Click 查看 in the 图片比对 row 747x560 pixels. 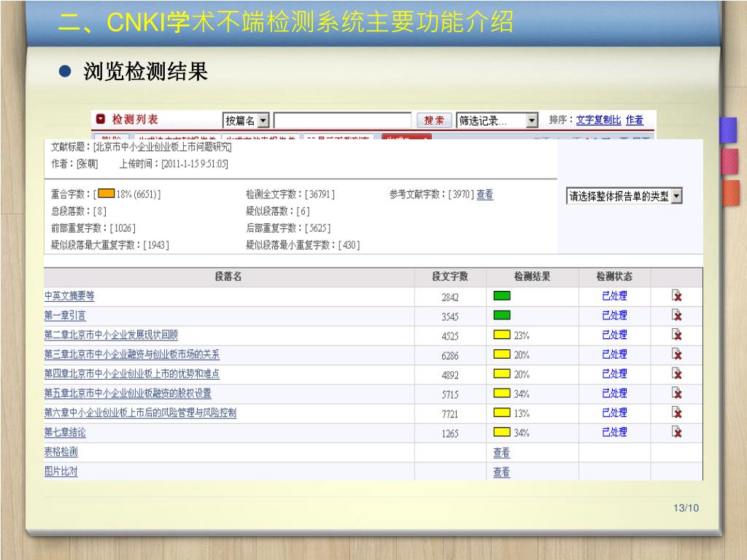[501, 472]
